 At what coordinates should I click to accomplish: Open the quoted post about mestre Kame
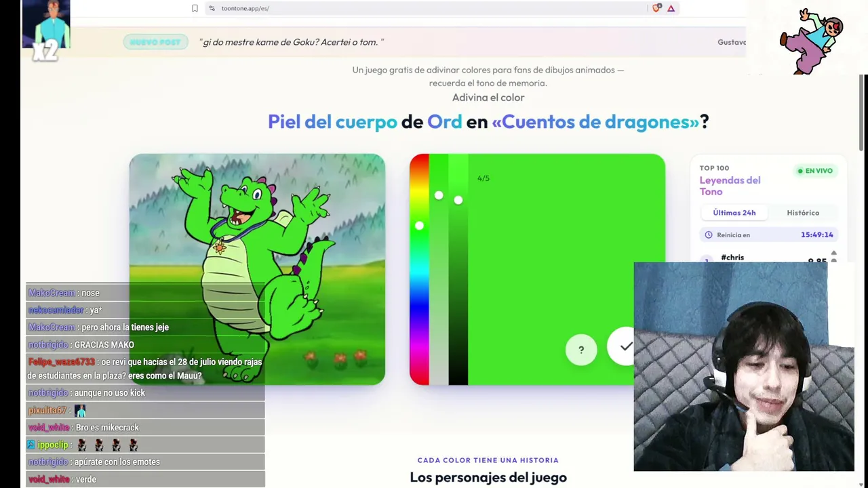[x=292, y=42]
